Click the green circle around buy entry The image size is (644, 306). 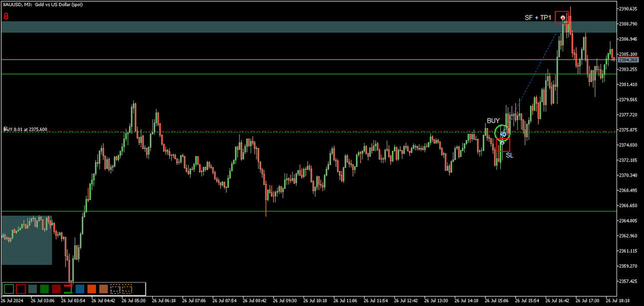[503, 133]
